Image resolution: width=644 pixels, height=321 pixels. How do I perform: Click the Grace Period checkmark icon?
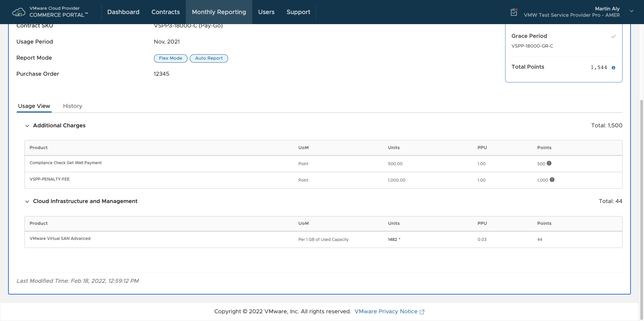613,36
